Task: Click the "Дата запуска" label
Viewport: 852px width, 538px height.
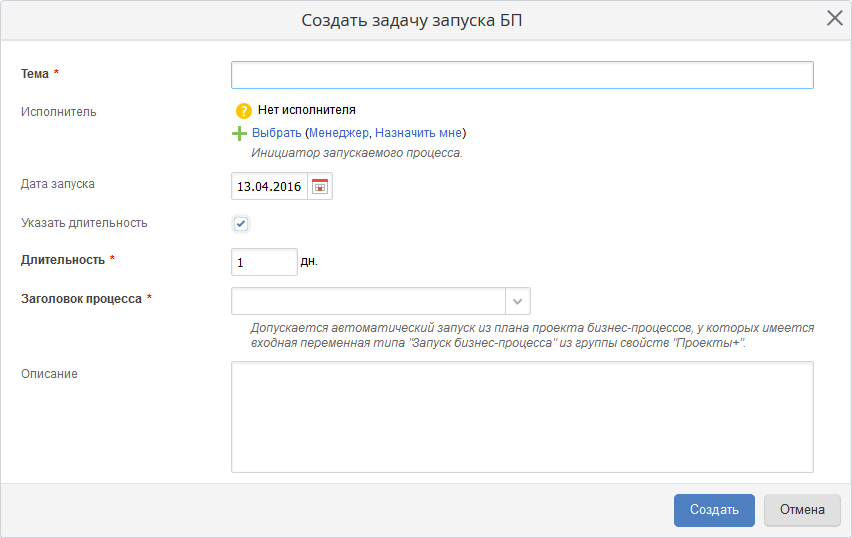Action: [58, 184]
